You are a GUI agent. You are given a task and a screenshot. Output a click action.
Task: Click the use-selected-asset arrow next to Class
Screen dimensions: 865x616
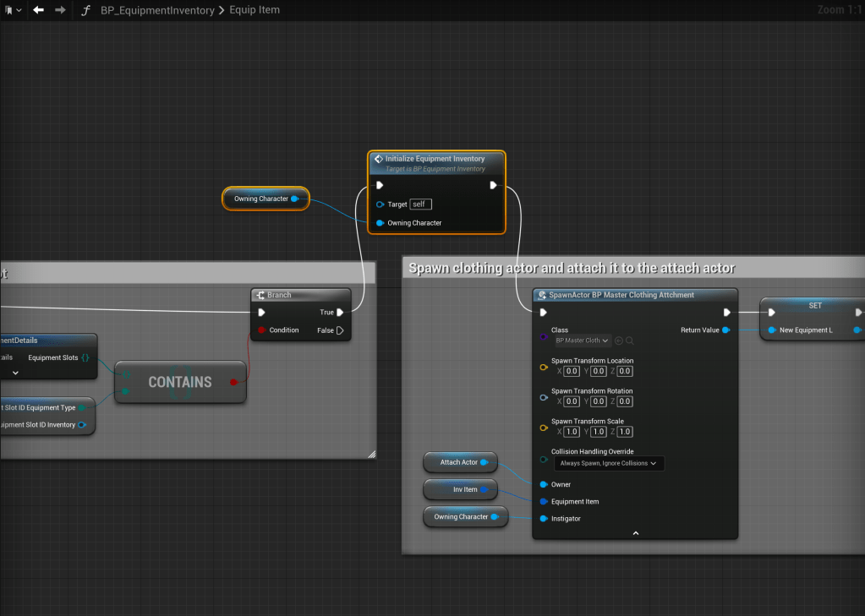tap(619, 341)
